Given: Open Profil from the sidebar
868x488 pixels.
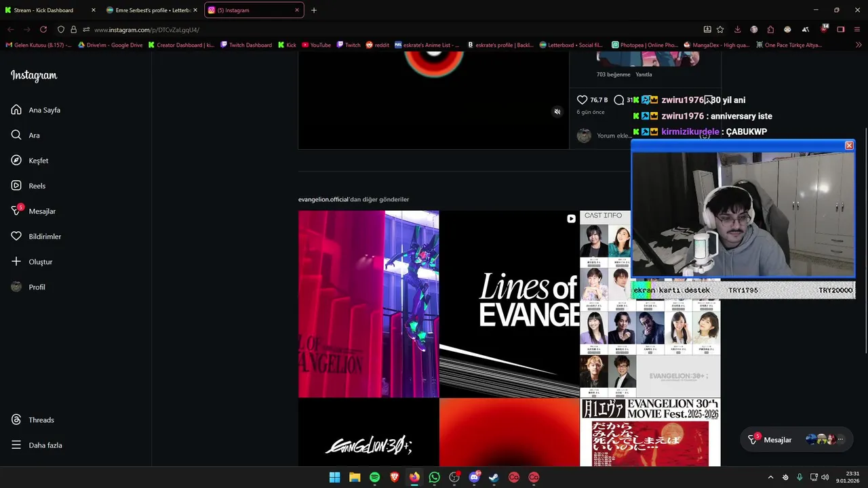Looking at the screenshot, I should (28, 287).
